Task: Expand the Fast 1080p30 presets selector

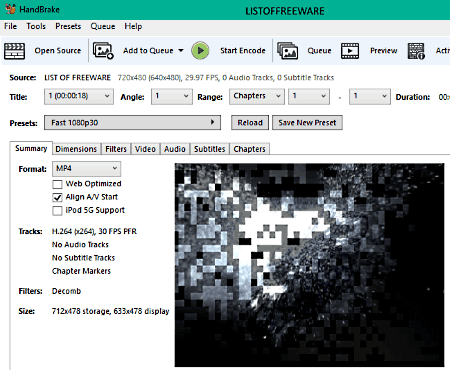Action: point(132,123)
